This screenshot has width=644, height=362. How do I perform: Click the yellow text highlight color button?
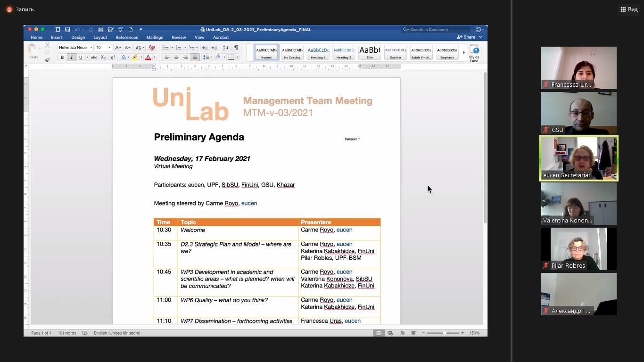click(135, 58)
